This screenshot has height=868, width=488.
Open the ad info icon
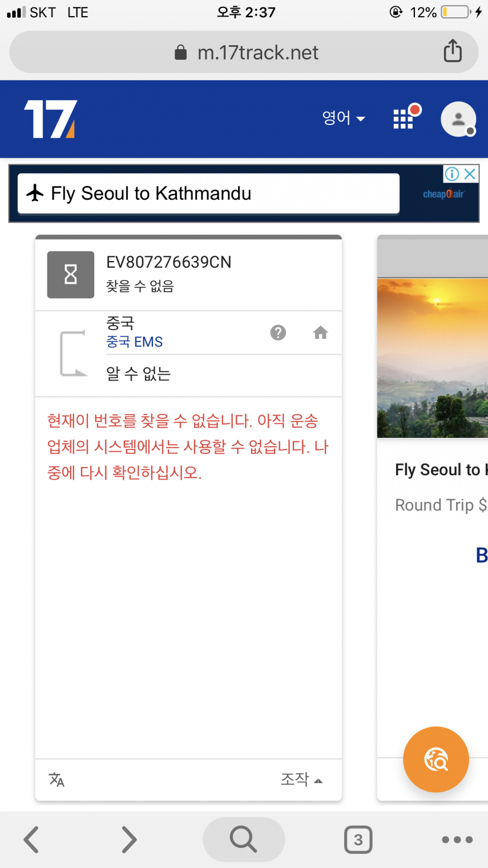(x=452, y=174)
